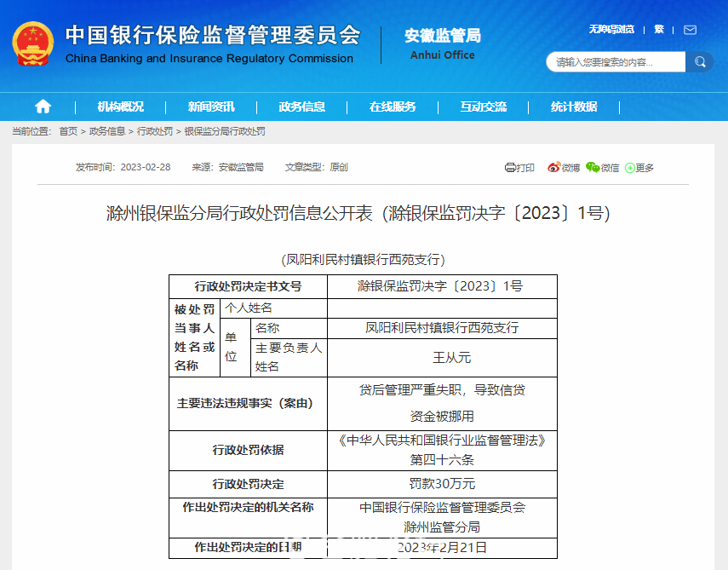728x570 pixels.
Task: Click 行政处罚 breadcrumb link
Action: [x=154, y=131]
